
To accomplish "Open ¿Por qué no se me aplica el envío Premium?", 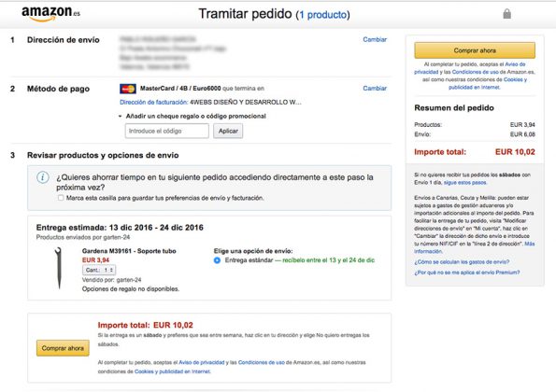I will click(x=466, y=273).
